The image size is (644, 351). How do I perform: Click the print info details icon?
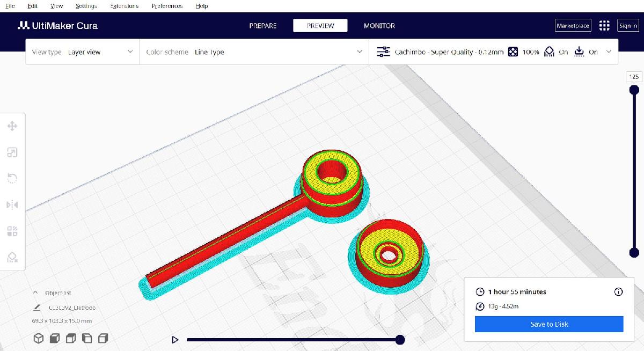[x=618, y=292]
